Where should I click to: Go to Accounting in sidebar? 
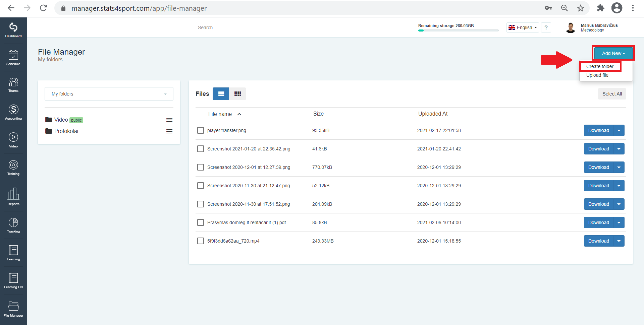[13, 112]
